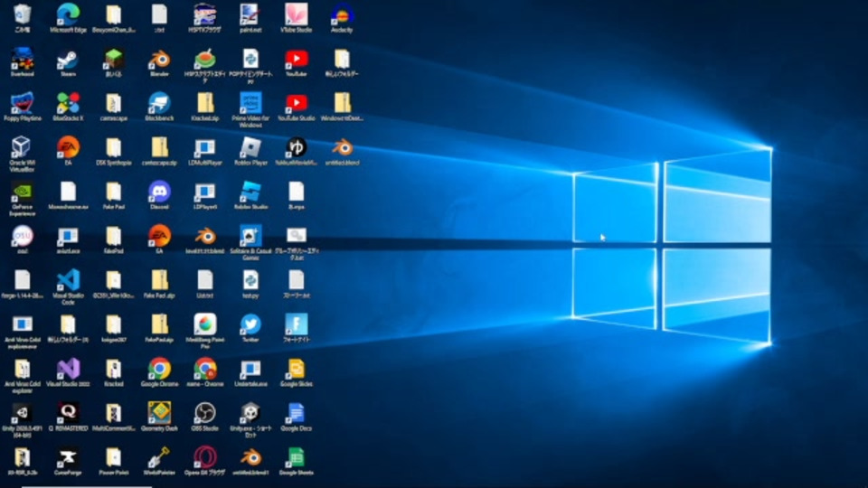Image resolution: width=868 pixels, height=488 pixels.
Task: Select the koigoe287 folder
Action: pyautogui.click(x=114, y=324)
